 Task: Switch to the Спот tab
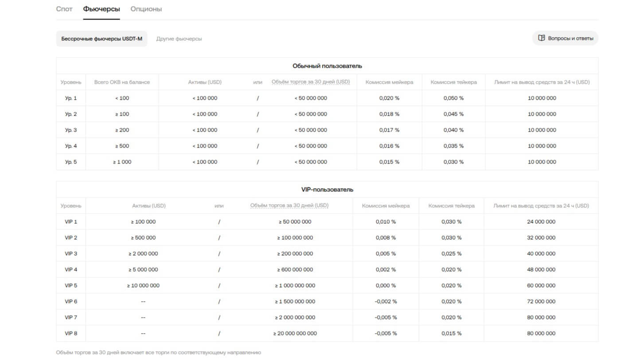64,9
